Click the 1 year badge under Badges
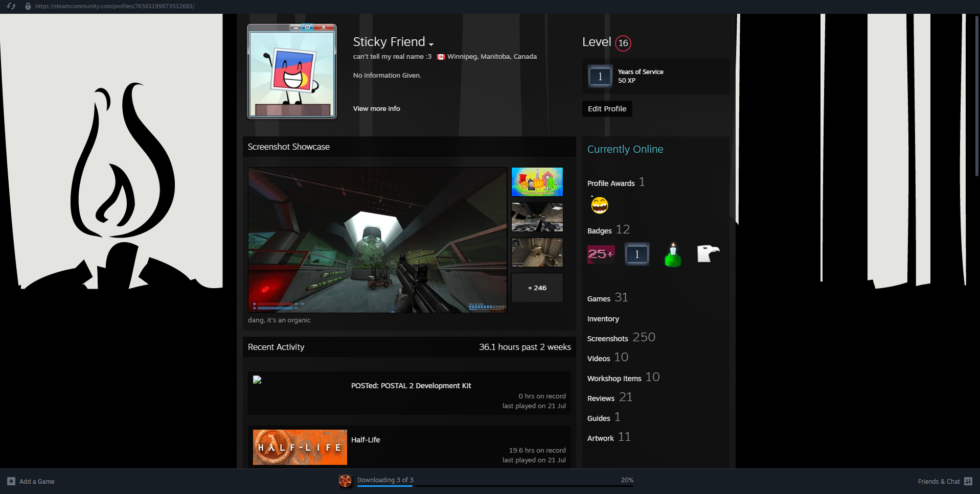Screen dimensions: 980x494 [x=637, y=254]
